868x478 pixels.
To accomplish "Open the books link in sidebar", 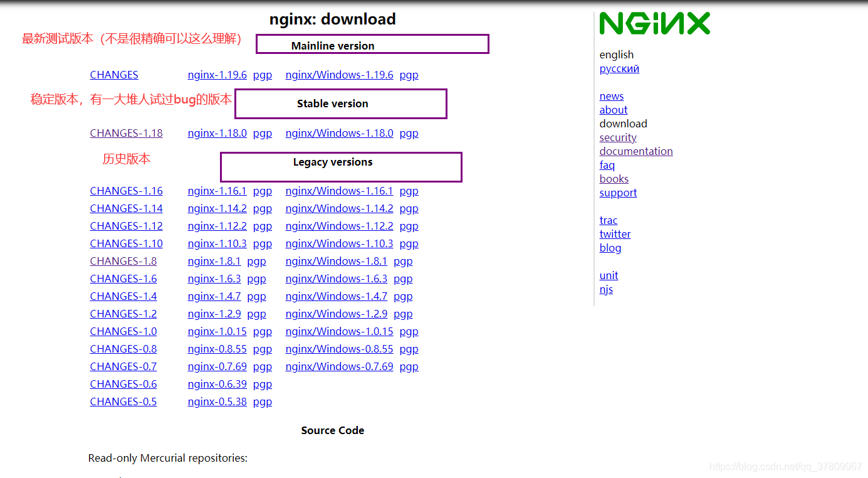I will tap(614, 179).
